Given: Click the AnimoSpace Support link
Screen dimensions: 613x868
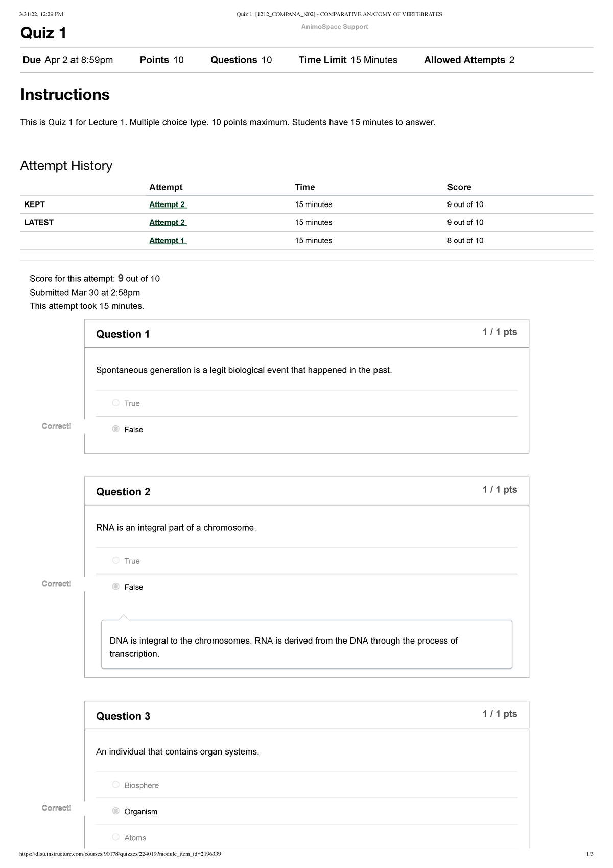Looking at the screenshot, I should tap(335, 27).
